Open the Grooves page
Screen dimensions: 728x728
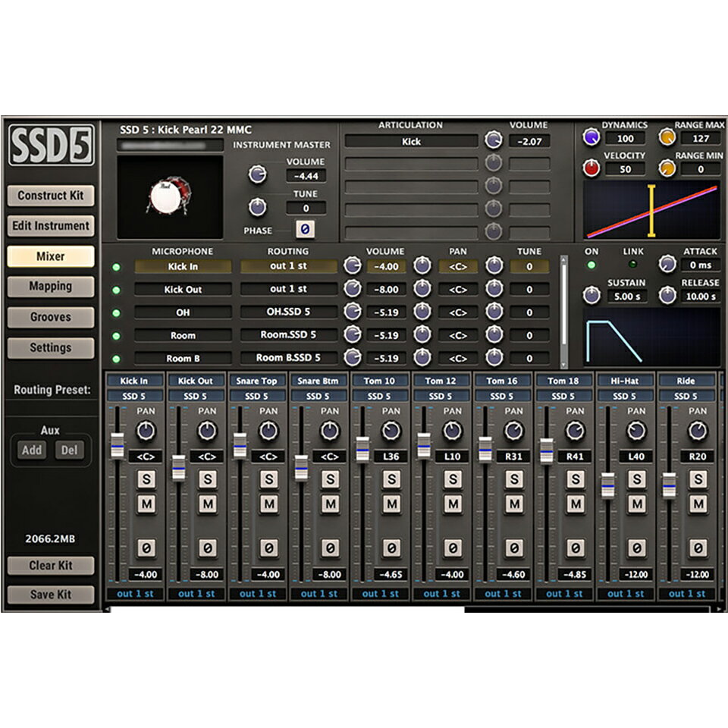tap(51, 317)
